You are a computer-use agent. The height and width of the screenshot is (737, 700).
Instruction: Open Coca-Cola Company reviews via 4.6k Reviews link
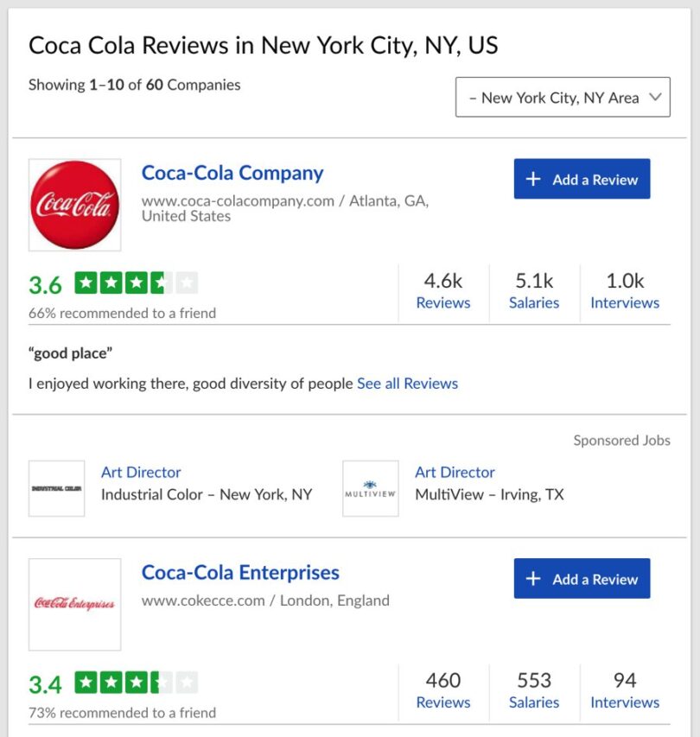(x=442, y=290)
